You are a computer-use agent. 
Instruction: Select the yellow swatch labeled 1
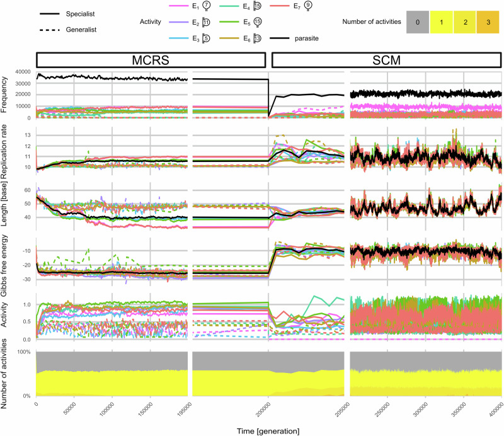(x=442, y=22)
